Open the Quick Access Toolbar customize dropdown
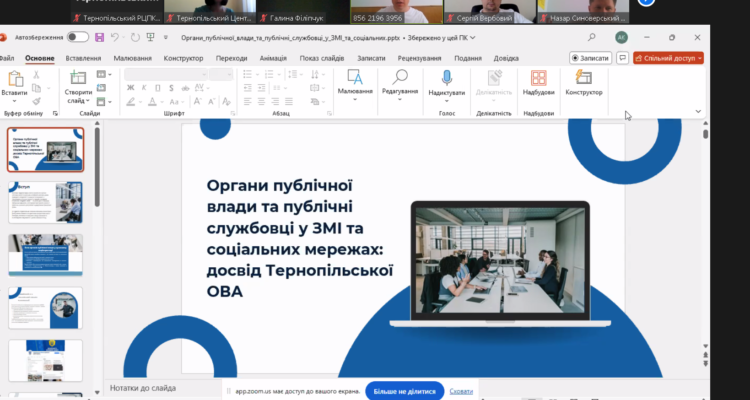This screenshot has width=750, height=400. click(x=165, y=37)
